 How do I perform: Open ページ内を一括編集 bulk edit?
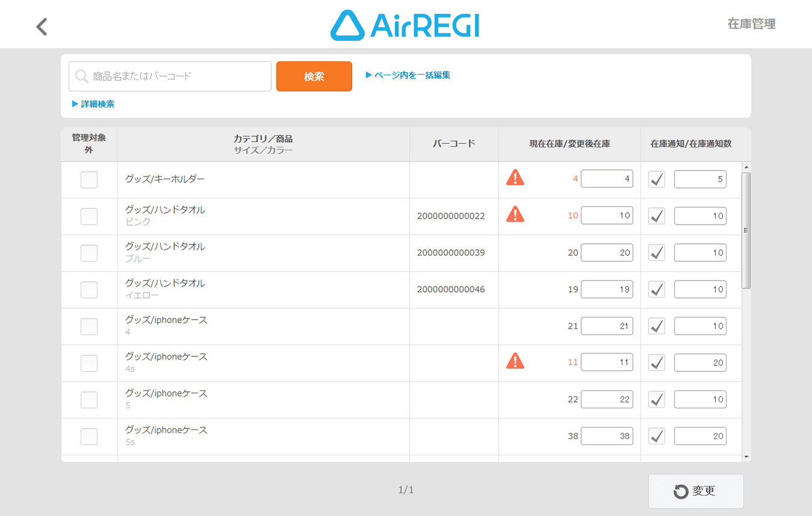tap(408, 75)
